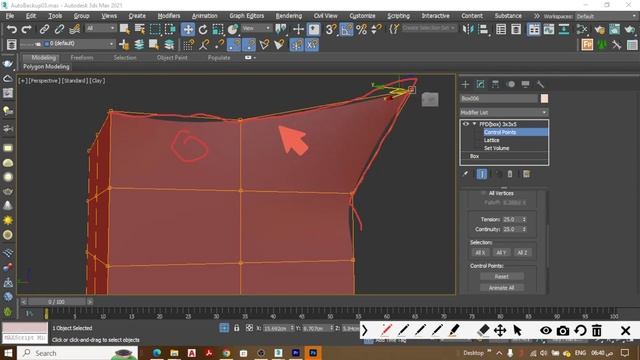Toggle the 3D Snaps button

click(331, 29)
